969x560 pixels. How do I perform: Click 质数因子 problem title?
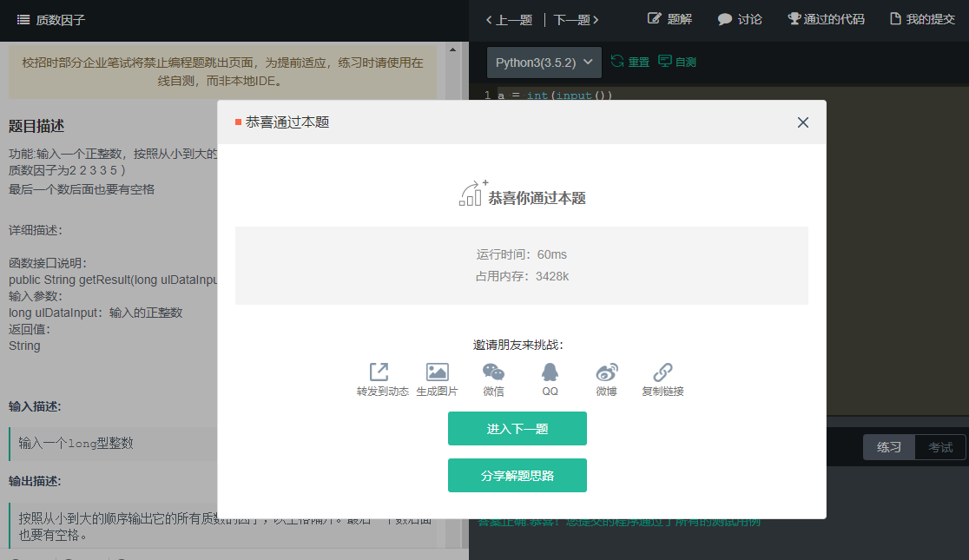click(x=60, y=20)
